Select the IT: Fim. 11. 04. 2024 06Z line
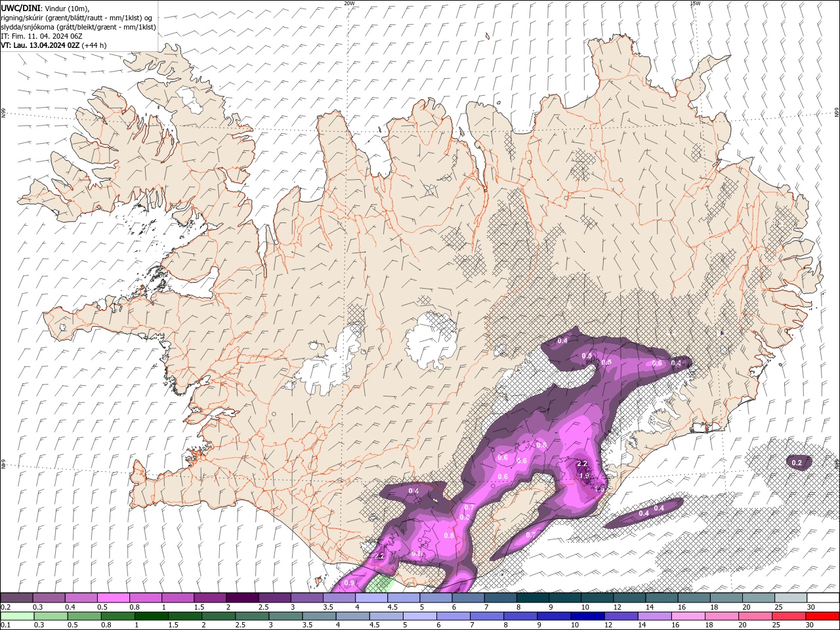Viewport: 840px width, 630px height. [41, 36]
